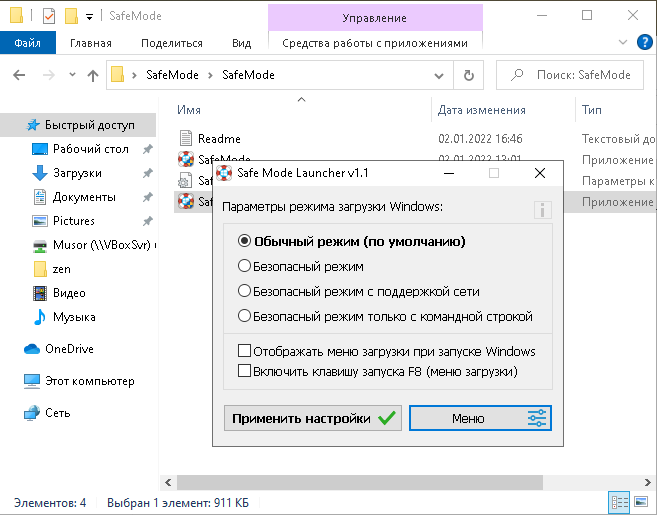Click the pin icon beside Загрузки
This screenshot has height=515, width=657.
(x=147, y=173)
